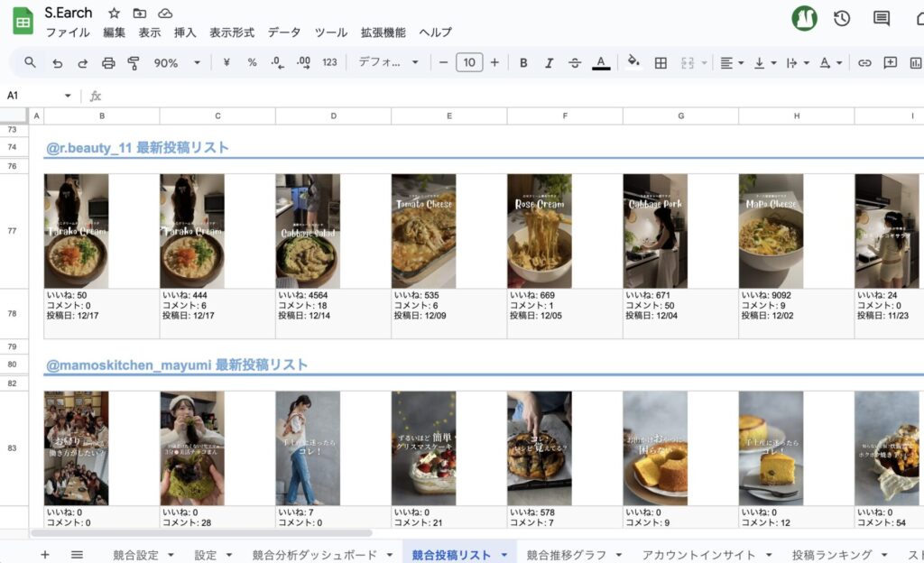Toggle strikethrough formatting
This screenshot has width=924, height=563.
575,63
